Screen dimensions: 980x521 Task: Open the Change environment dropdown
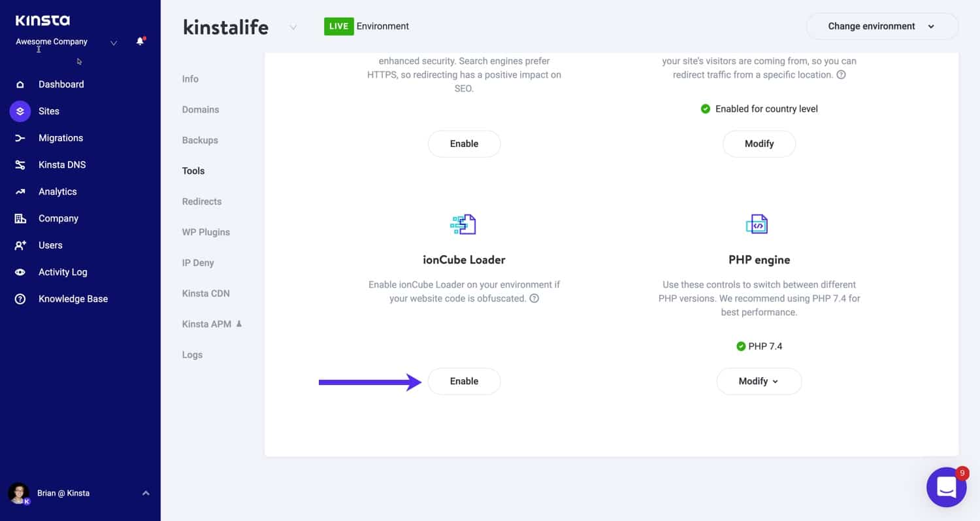coord(881,26)
